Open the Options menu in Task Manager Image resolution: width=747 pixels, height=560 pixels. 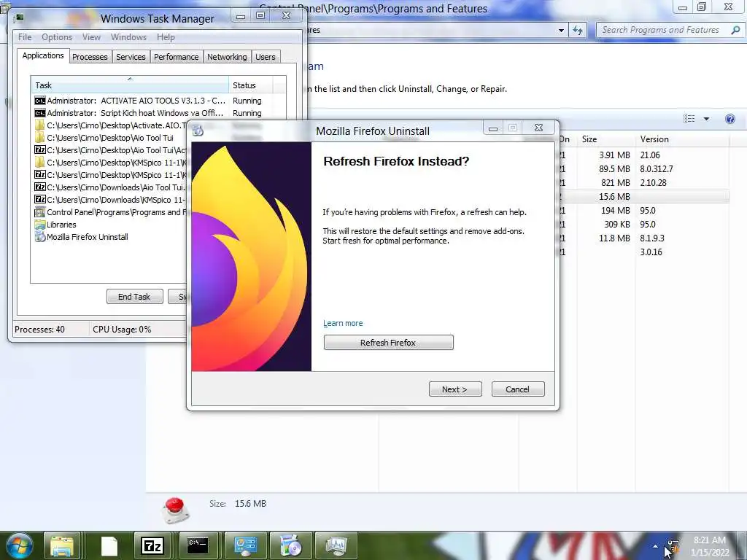click(x=57, y=37)
